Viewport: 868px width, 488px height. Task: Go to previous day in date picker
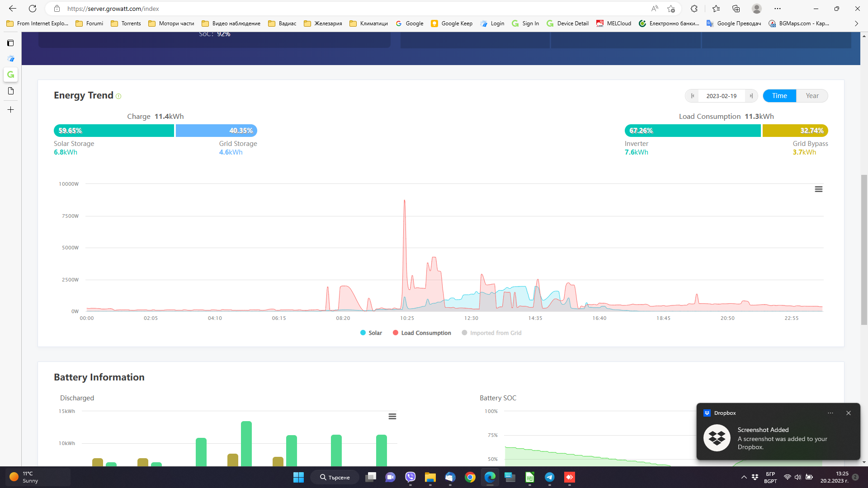pos(692,96)
